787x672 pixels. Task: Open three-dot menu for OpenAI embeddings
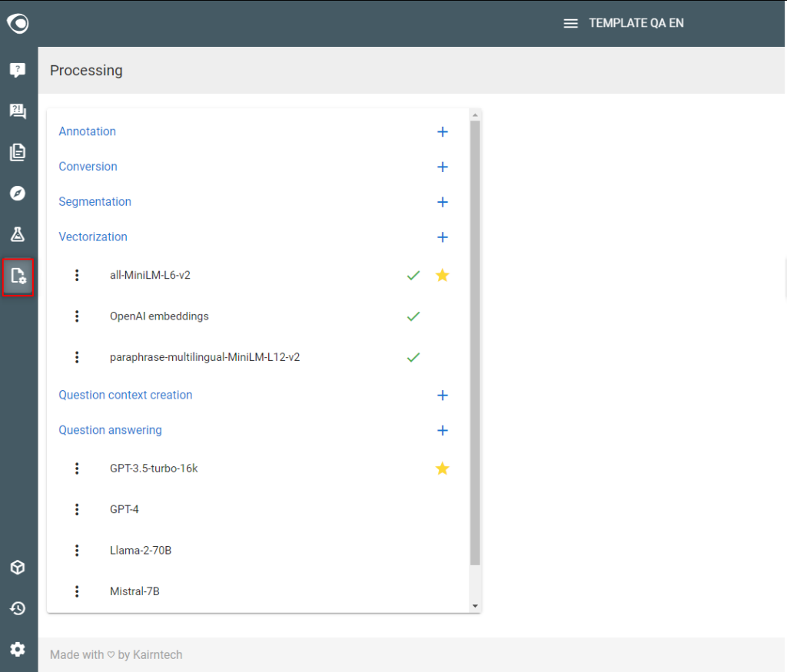point(77,316)
